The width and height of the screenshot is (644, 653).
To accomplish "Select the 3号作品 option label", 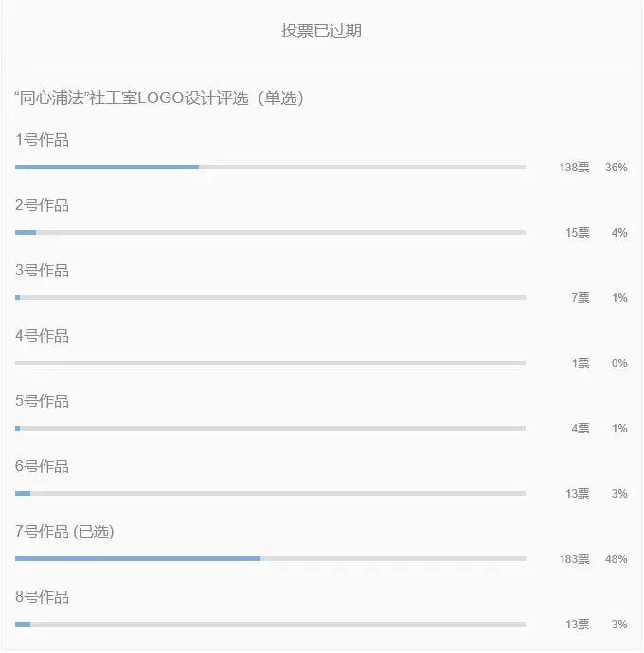I will 42,271.
